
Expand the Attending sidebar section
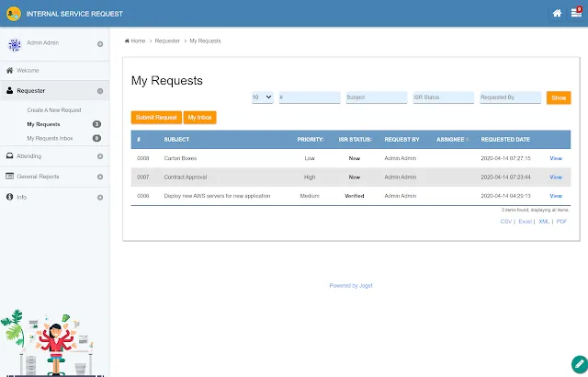click(100, 156)
